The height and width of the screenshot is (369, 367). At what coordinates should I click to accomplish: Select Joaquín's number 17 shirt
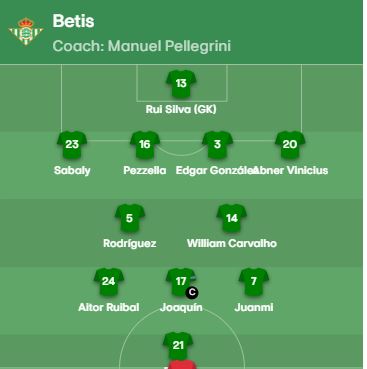point(181,282)
